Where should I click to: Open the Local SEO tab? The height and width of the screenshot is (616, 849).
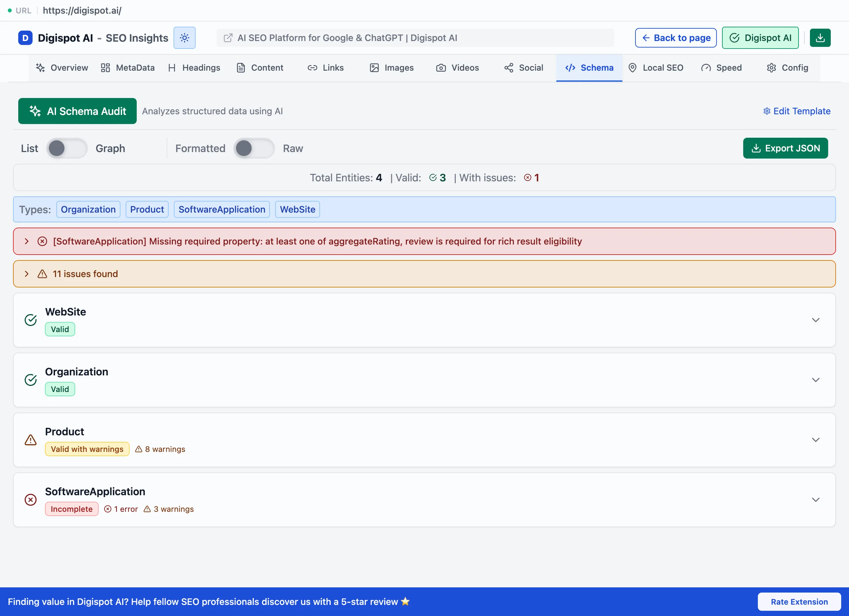point(655,68)
